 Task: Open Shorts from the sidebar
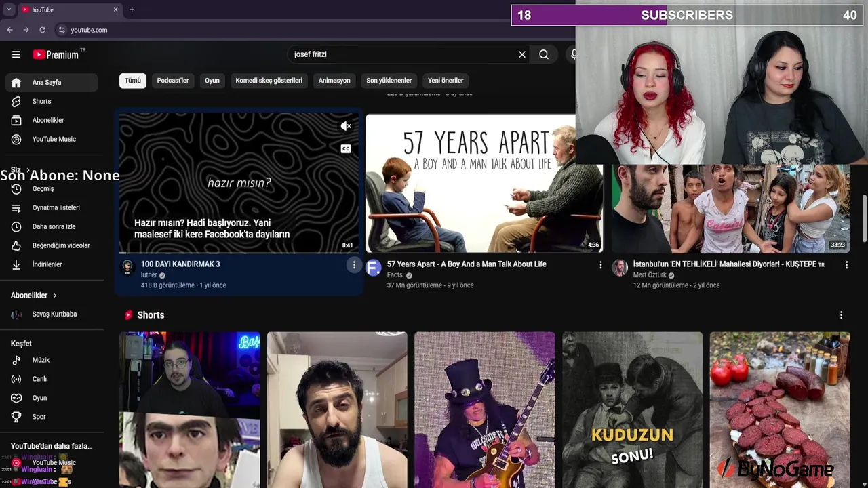[52, 101]
